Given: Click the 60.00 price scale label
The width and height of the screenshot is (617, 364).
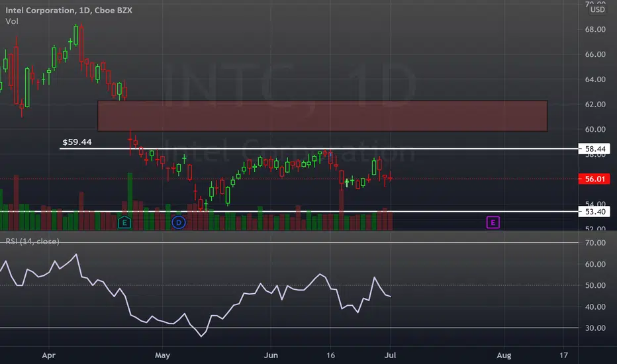Looking at the screenshot, I should [595, 129].
